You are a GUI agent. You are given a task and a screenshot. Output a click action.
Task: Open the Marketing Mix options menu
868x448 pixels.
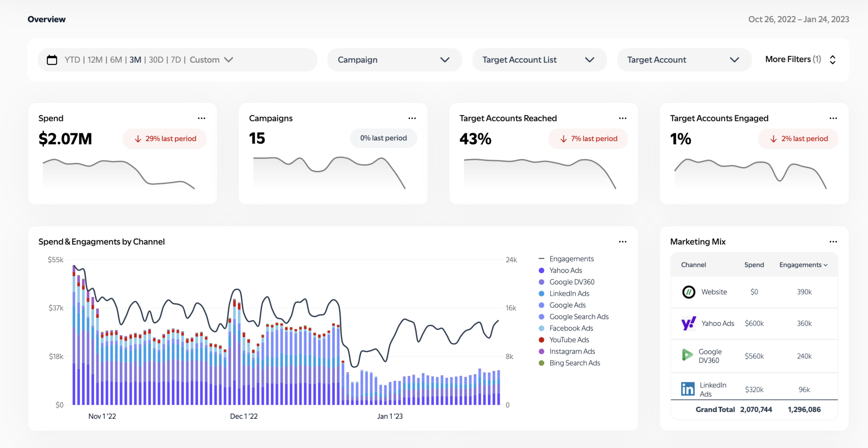833,241
